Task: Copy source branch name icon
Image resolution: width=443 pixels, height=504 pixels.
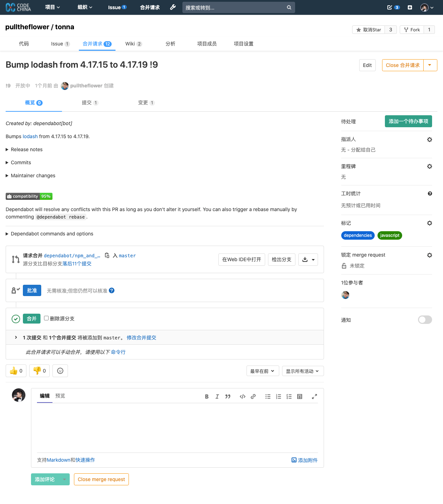Action: [107, 256]
